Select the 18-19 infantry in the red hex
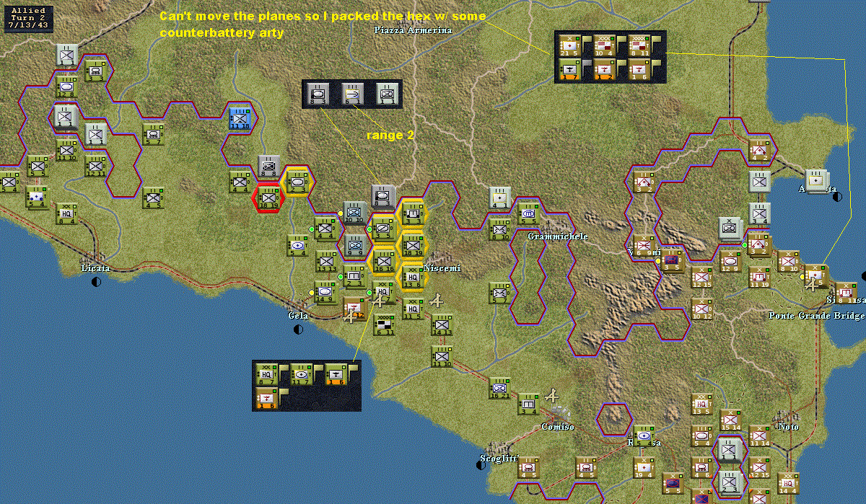The height and width of the screenshot is (504, 866). coord(268,197)
